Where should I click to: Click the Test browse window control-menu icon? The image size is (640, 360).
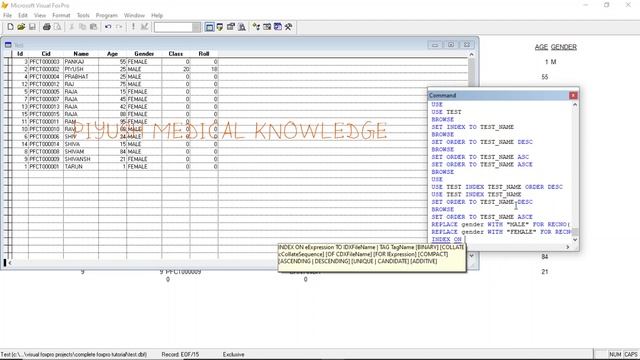[x=8, y=44]
